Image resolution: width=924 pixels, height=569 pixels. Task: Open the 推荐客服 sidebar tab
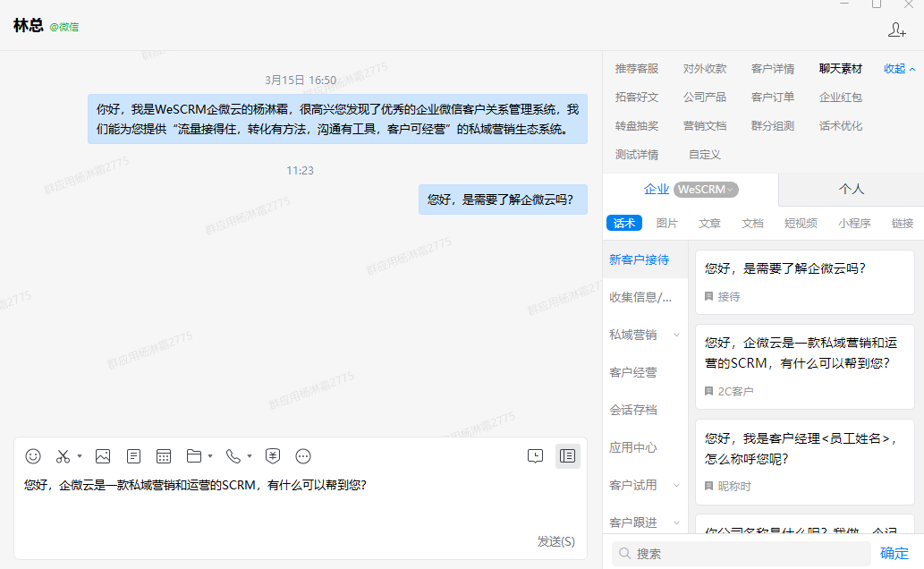pyautogui.click(x=637, y=68)
